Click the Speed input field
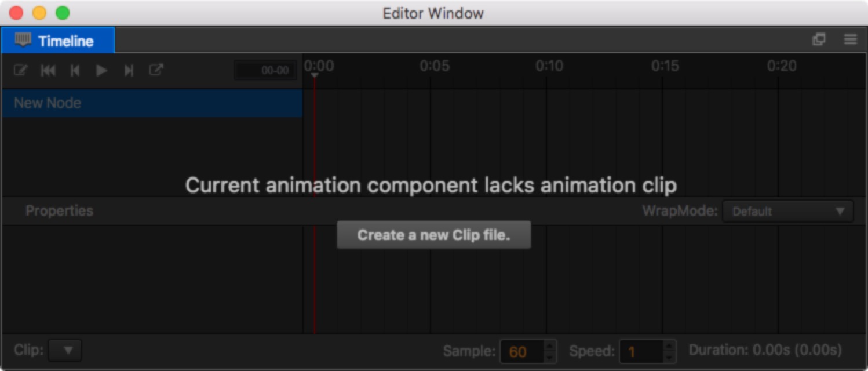Screen dimensions: 868x371 642,351
